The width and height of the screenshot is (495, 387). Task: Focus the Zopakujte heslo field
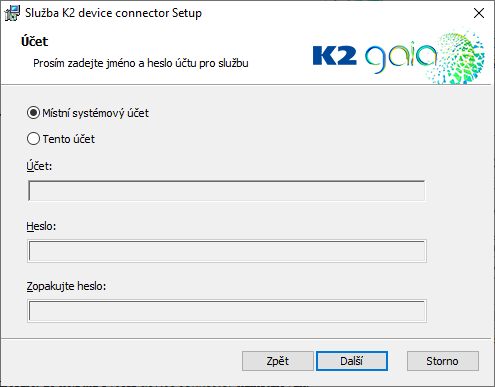(227, 311)
